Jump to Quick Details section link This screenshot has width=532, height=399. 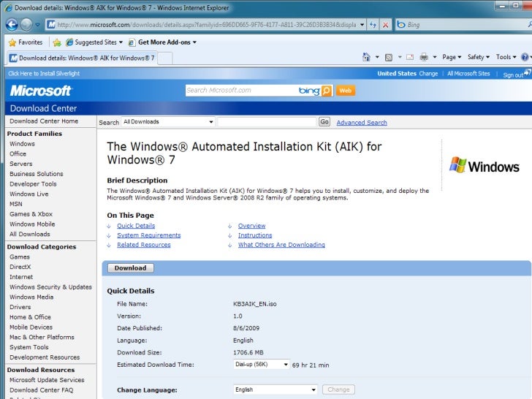pos(136,226)
